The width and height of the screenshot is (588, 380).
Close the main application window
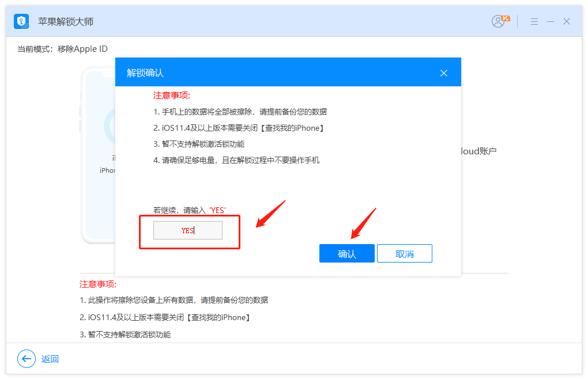pos(567,21)
